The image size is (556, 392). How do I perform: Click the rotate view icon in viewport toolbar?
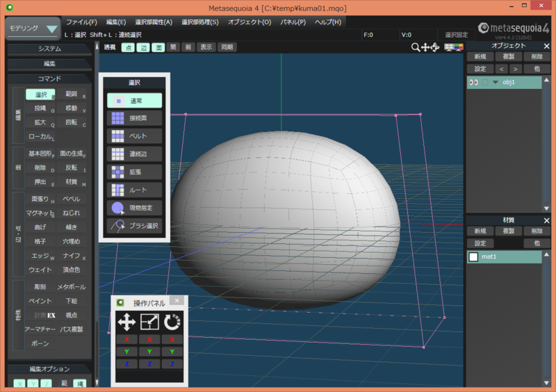click(435, 47)
